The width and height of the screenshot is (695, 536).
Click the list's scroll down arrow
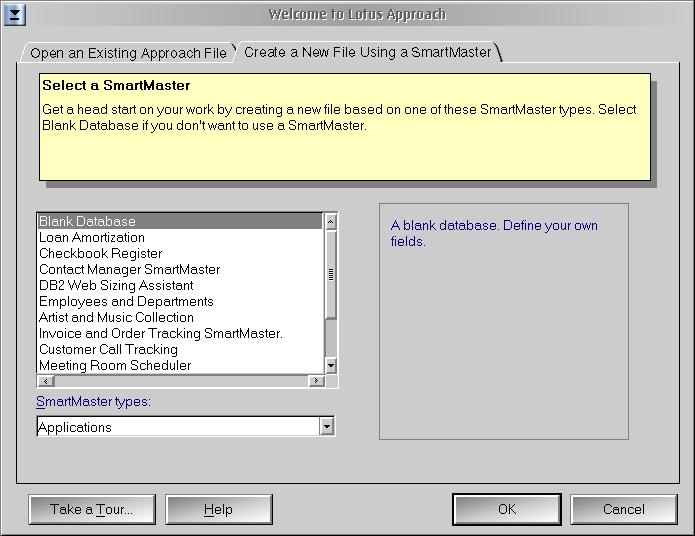331,365
